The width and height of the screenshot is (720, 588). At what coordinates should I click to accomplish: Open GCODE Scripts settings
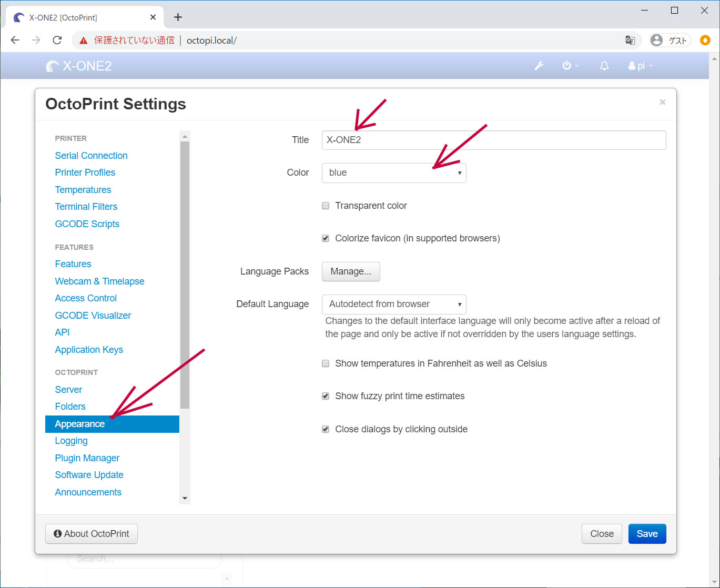(87, 224)
